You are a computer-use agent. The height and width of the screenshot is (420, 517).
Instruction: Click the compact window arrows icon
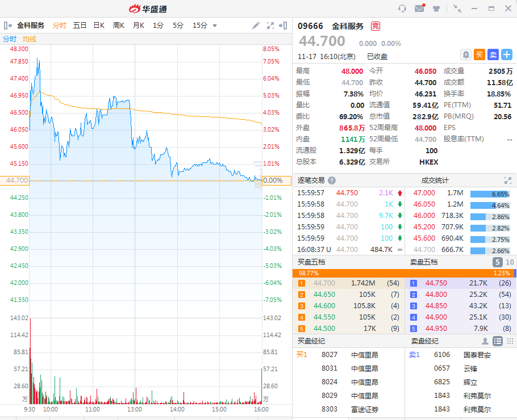click(x=457, y=9)
